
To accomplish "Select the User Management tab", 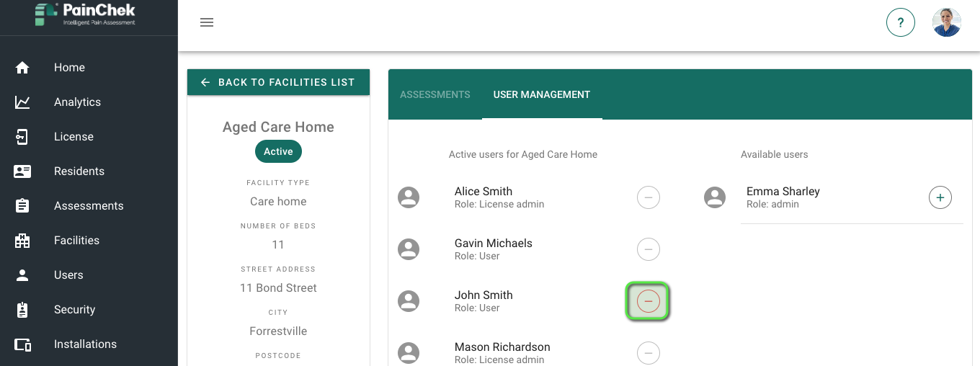I will [542, 94].
